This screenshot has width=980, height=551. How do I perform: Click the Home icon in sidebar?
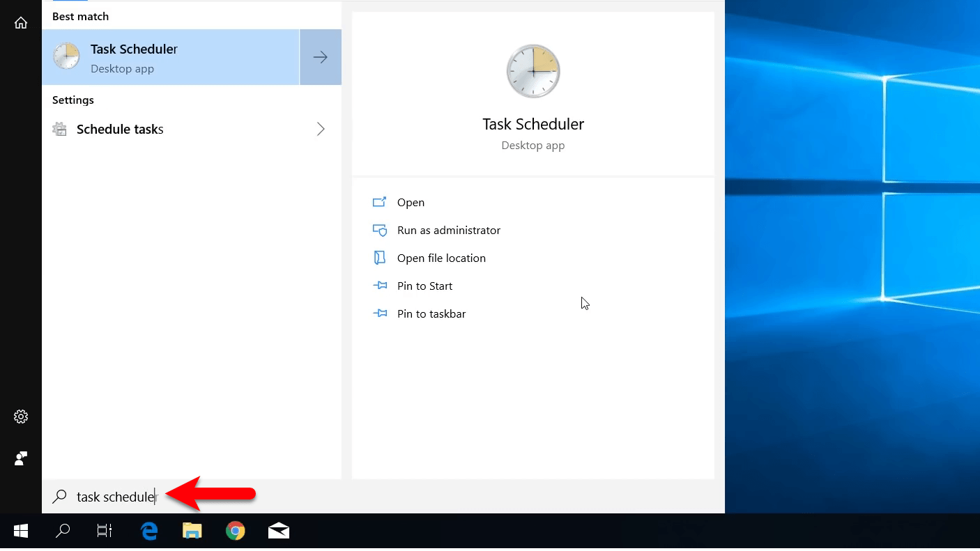tap(21, 22)
